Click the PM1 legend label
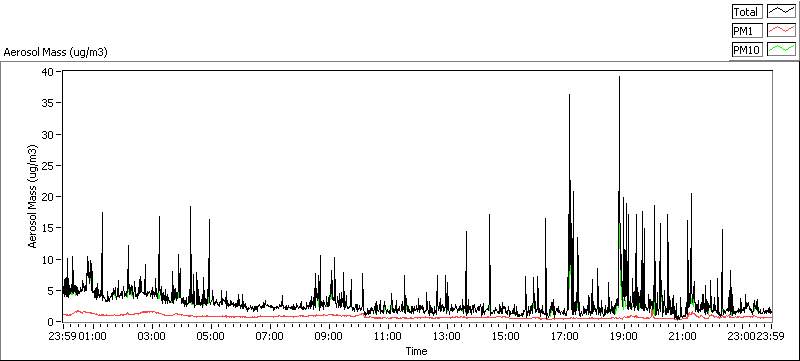Viewport: 800px width, 361px height. tap(747, 31)
